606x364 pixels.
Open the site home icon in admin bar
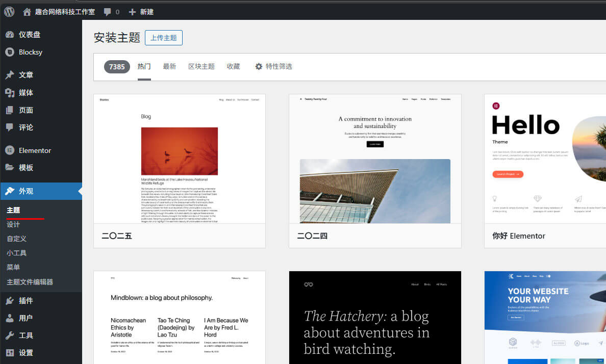(x=27, y=12)
